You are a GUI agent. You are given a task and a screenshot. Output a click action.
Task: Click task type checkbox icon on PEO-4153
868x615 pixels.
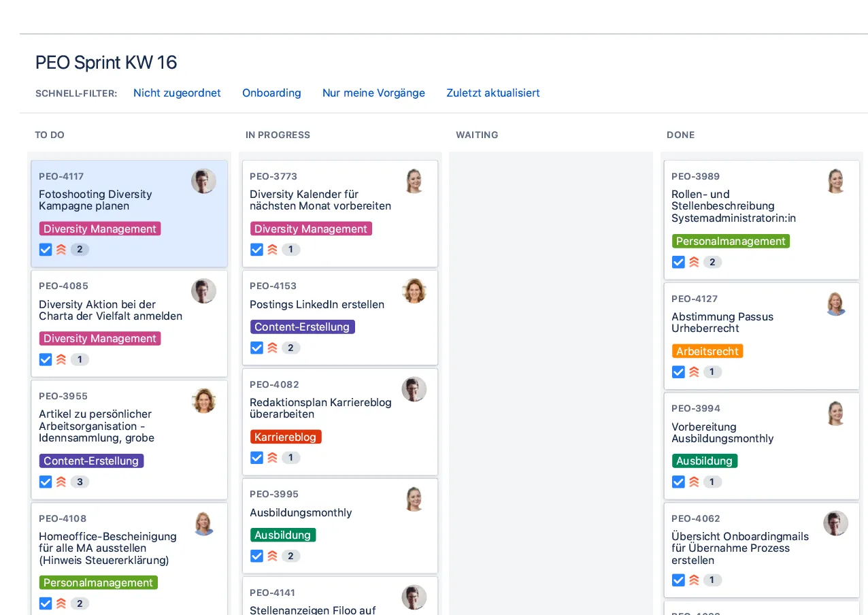click(256, 348)
